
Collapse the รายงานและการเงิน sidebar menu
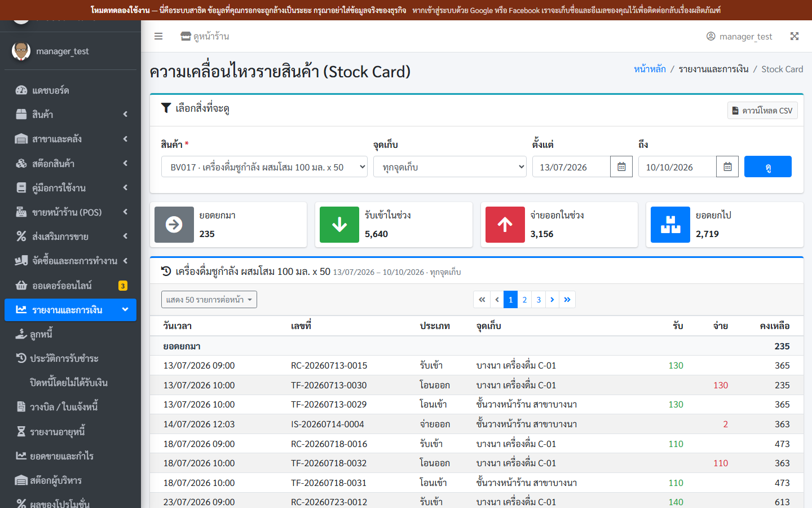70,310
